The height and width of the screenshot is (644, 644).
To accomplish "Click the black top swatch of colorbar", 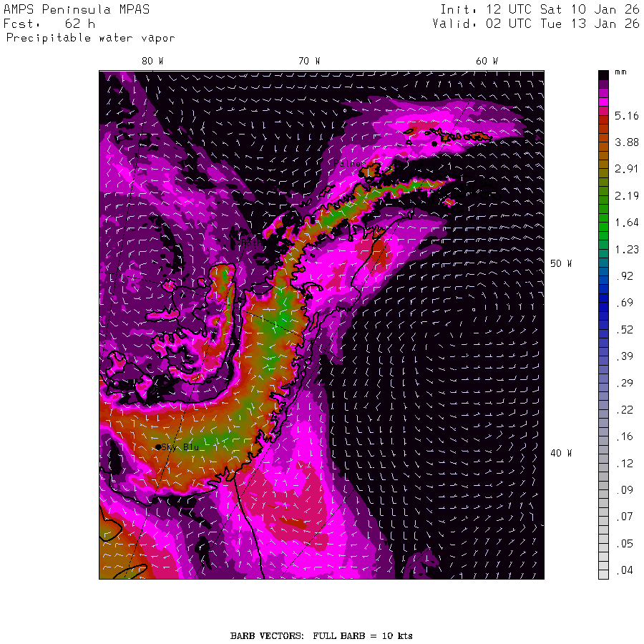I will coord(603,75).
